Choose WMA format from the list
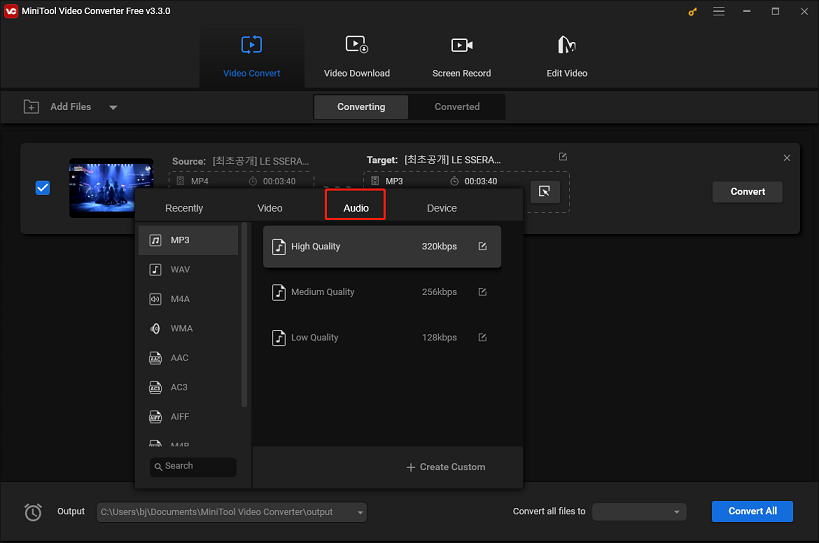Viewport: 819px width, 543px height. tap(189, 328)
